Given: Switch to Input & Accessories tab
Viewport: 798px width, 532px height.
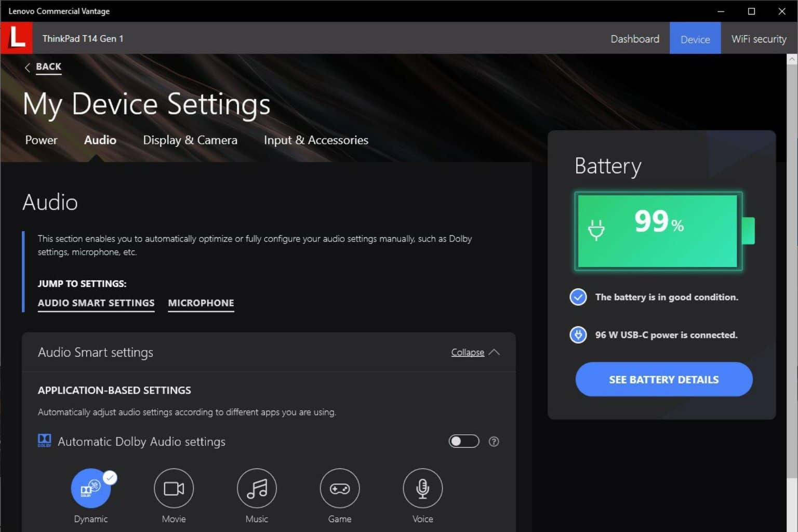Looking at the screenshot, I should (316, 140).
